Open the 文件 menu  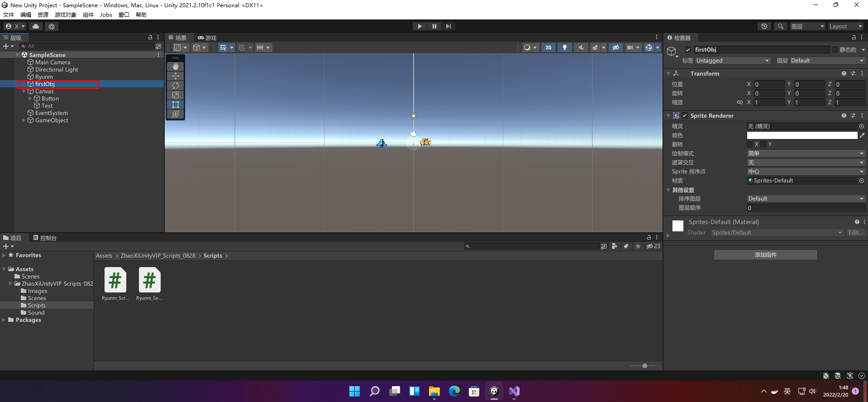coord(9,15)
